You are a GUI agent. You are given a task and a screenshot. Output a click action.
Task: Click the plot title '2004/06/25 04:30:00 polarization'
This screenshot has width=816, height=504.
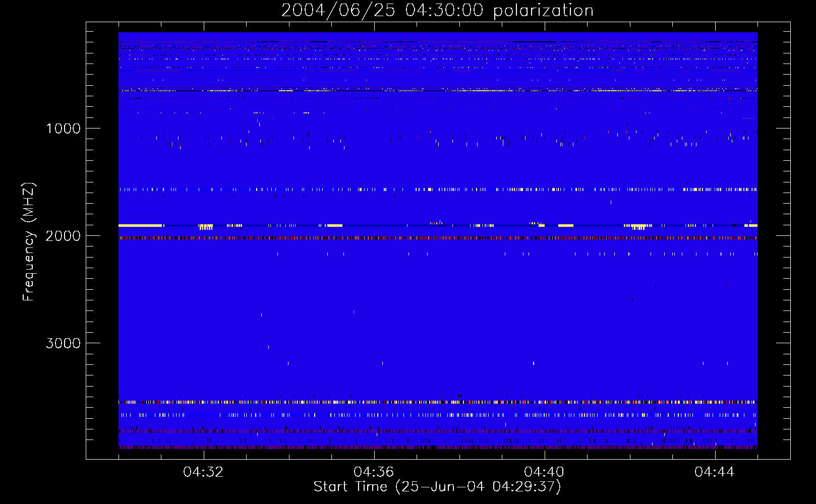click(x=437, y=11)
